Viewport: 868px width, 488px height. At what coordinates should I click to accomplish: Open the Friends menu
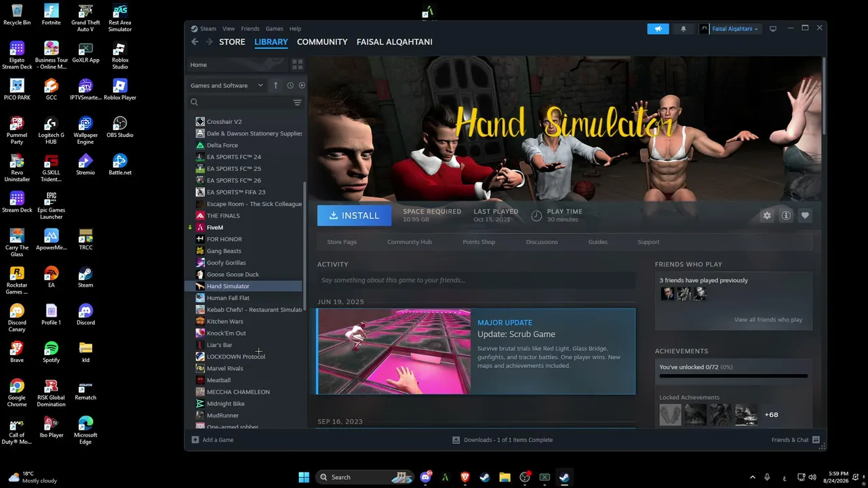[250, 28]
